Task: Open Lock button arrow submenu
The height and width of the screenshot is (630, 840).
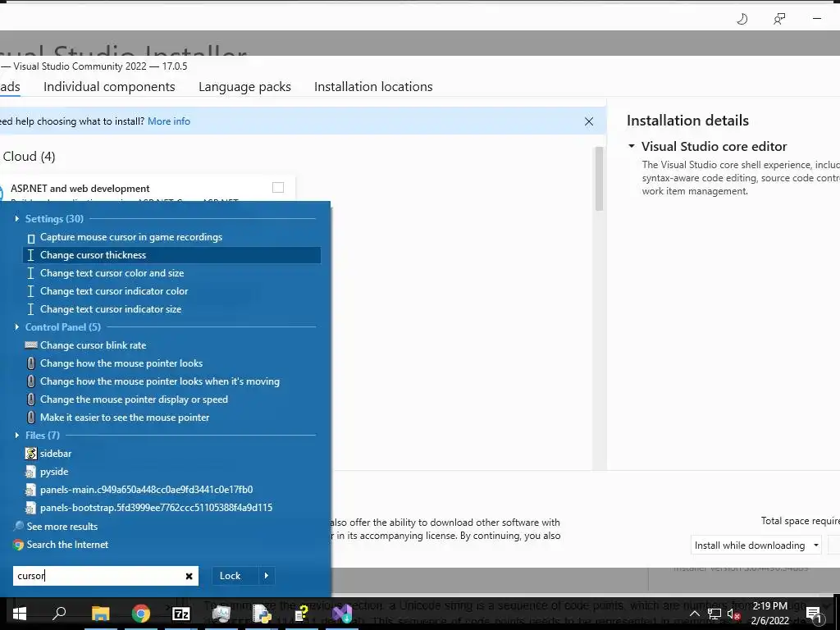Action: click(x=267, y=576)
